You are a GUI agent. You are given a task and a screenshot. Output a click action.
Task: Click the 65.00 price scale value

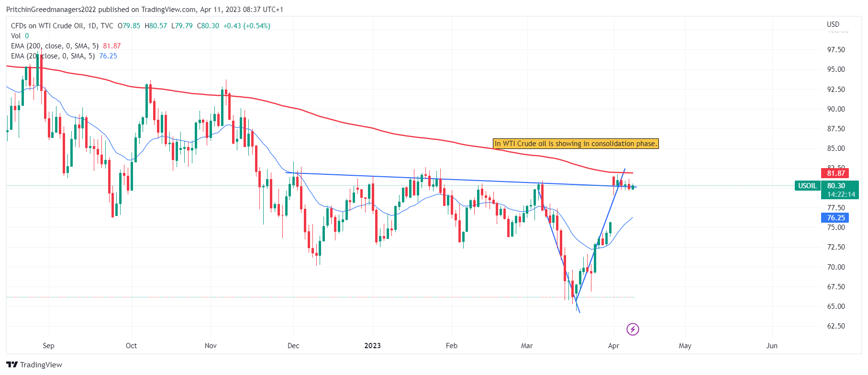(836, 307)
